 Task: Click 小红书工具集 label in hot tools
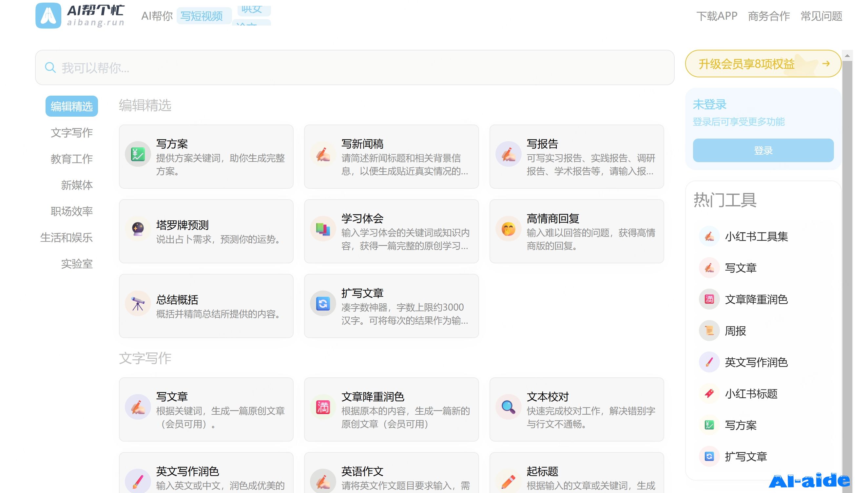coord(756,236)
